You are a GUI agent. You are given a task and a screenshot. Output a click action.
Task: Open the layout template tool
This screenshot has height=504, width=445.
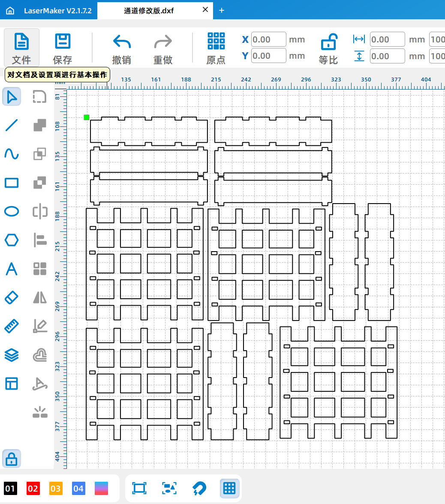pos(12,384)
